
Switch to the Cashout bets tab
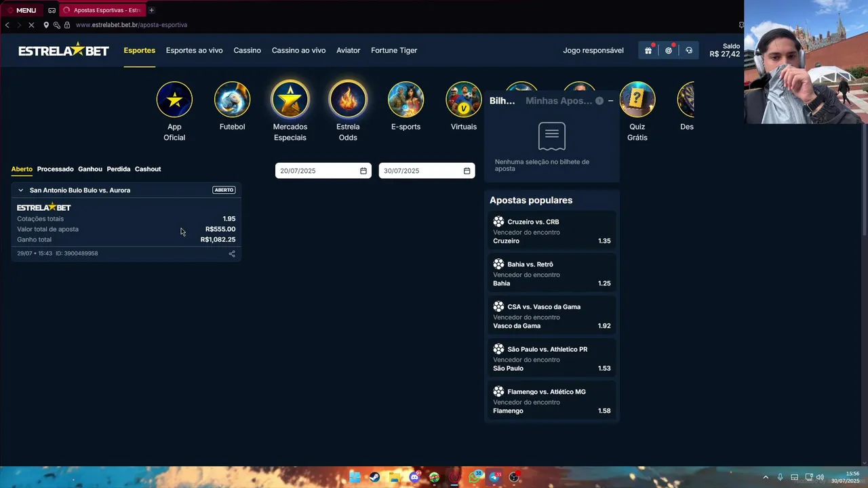pos(148,169)
